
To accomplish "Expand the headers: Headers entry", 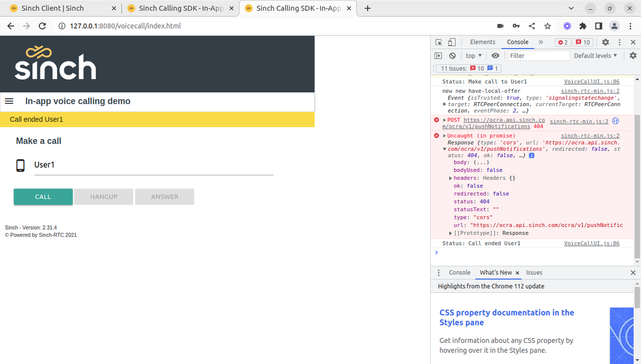I will pyautogui.click(x=451, y=178).
